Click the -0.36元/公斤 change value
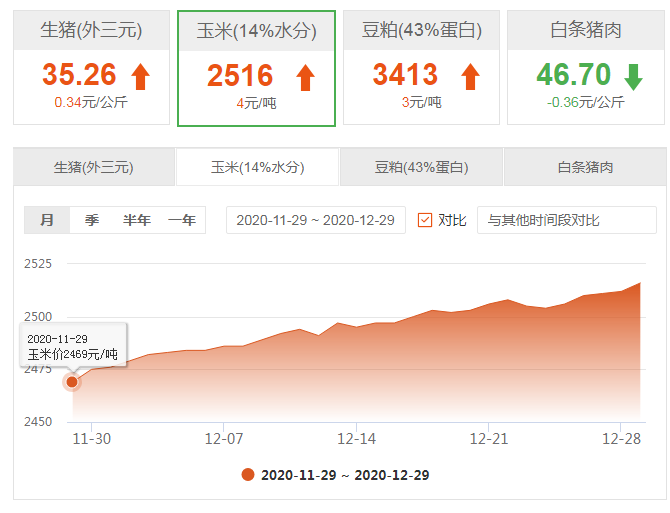Viewport: 670px width, 513px height. pyautogui.click(x=585, y=103)
